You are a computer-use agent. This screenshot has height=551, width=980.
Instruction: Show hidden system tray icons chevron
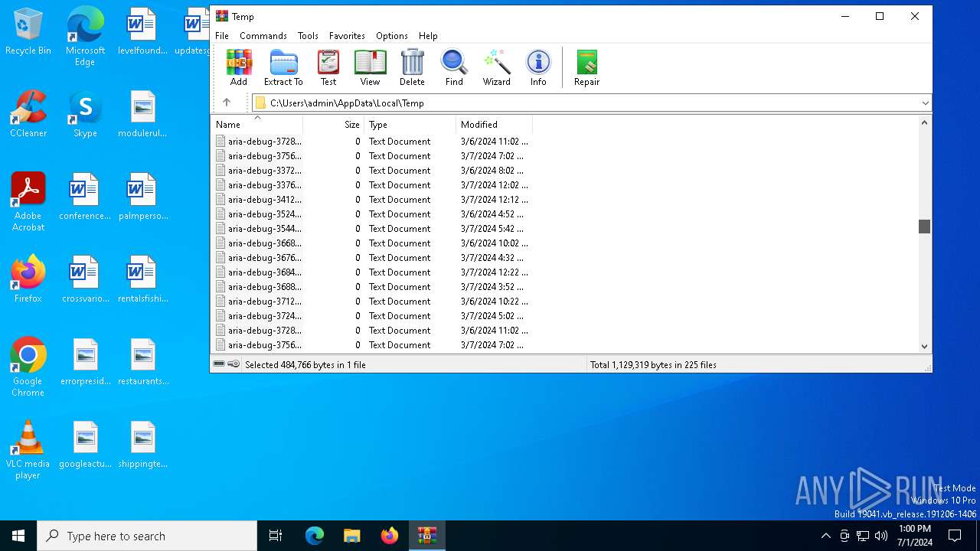tap(825, 536)
